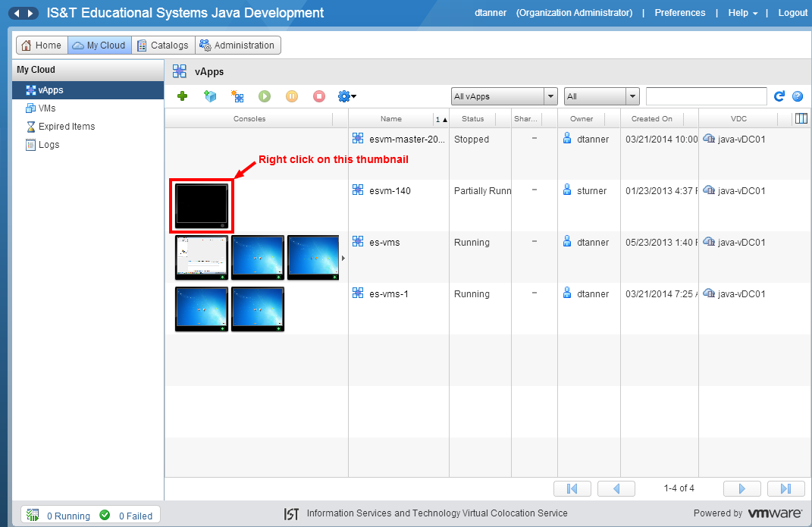812x527 pixels.
Task: Go to the next page of results
Action: point(741,488)
